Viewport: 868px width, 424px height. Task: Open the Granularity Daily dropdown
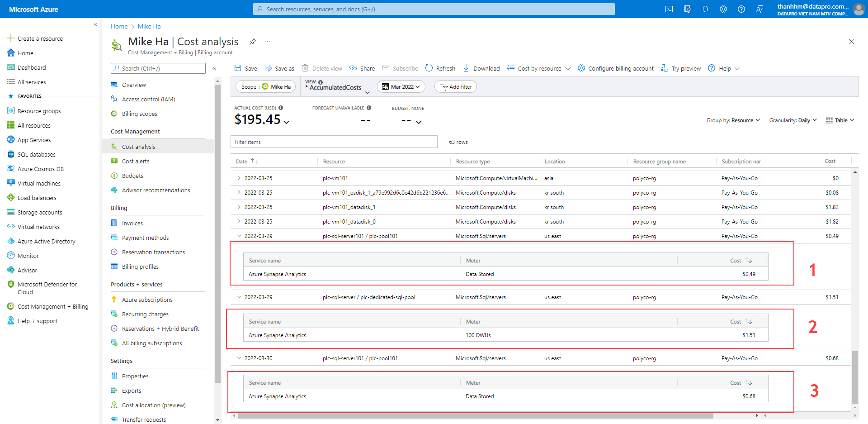click(793, 120)
